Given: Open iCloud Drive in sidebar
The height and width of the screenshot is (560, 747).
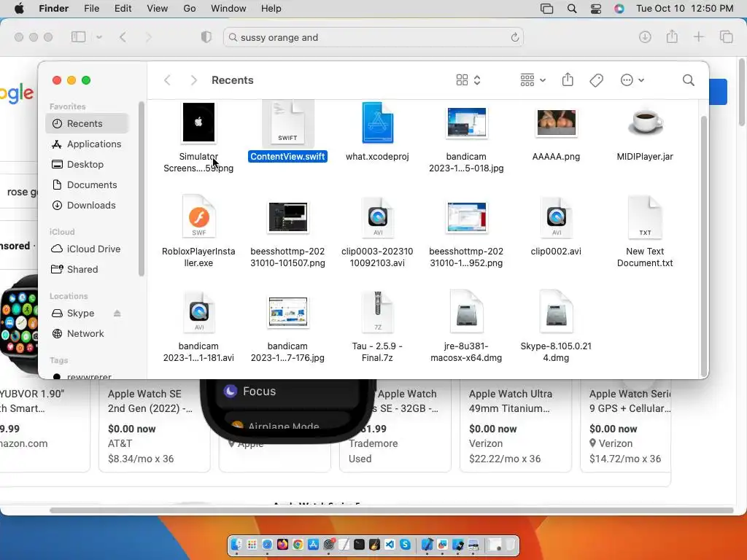Looking at the screenshot, I should tap(88, 249).
